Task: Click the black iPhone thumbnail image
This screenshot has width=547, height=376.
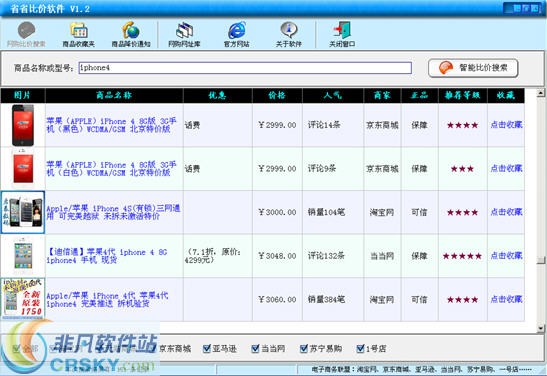Action: click(x=23, y=125)
